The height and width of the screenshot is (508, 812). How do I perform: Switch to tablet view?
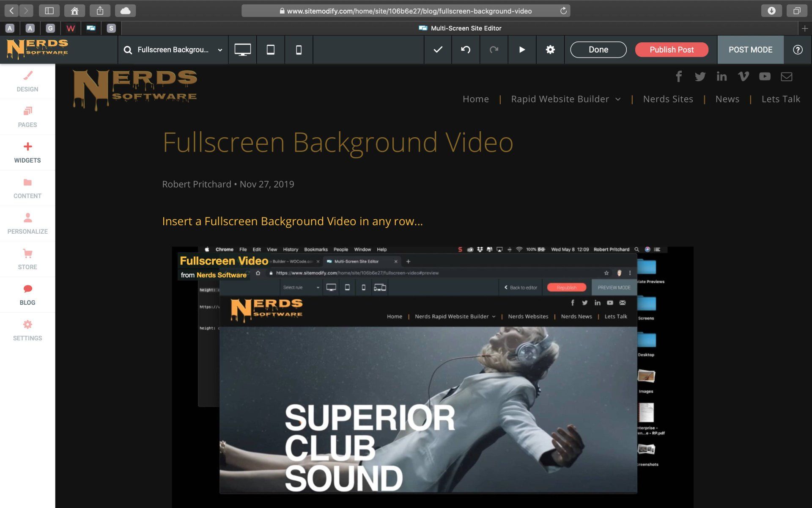click(x=271, y=50)
